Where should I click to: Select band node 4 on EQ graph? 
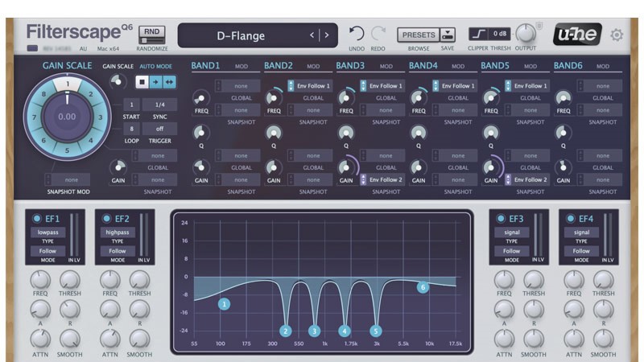coord(345,331)
